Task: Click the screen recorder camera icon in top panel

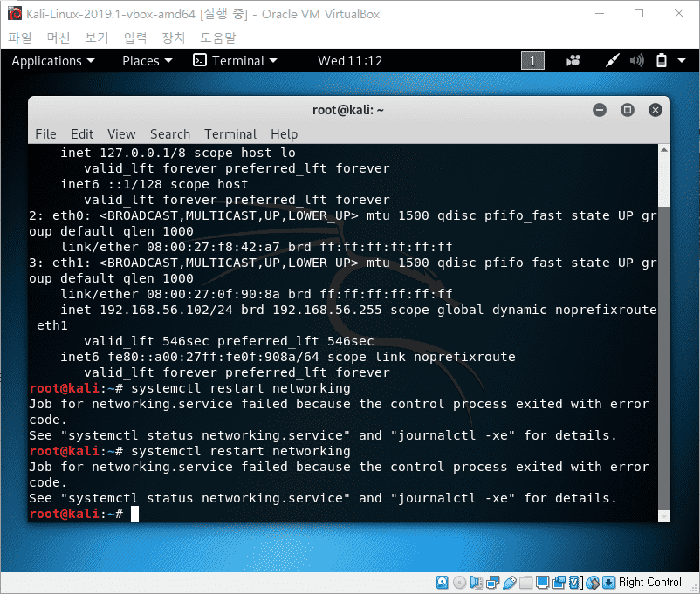Action: [573, 61]
